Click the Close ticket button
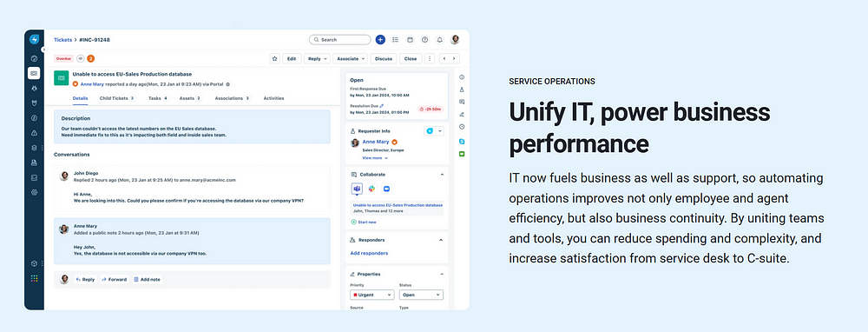 [x=411, y=58]
